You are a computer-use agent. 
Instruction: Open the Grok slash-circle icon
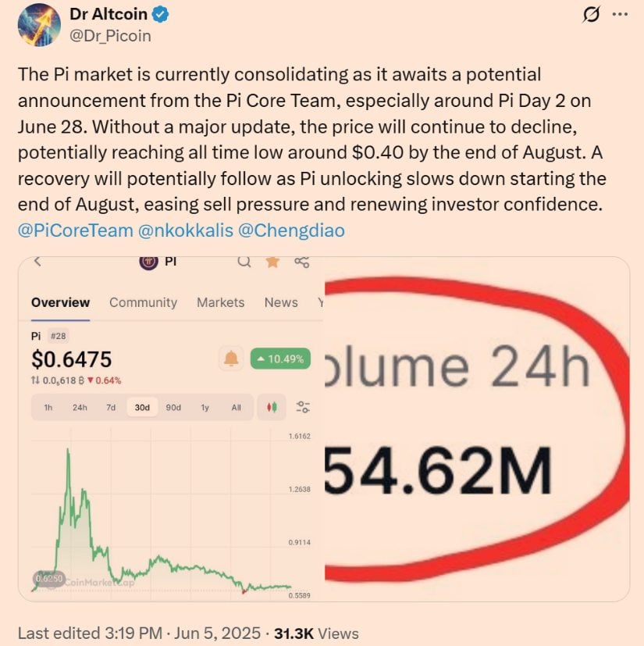(591, 15)
